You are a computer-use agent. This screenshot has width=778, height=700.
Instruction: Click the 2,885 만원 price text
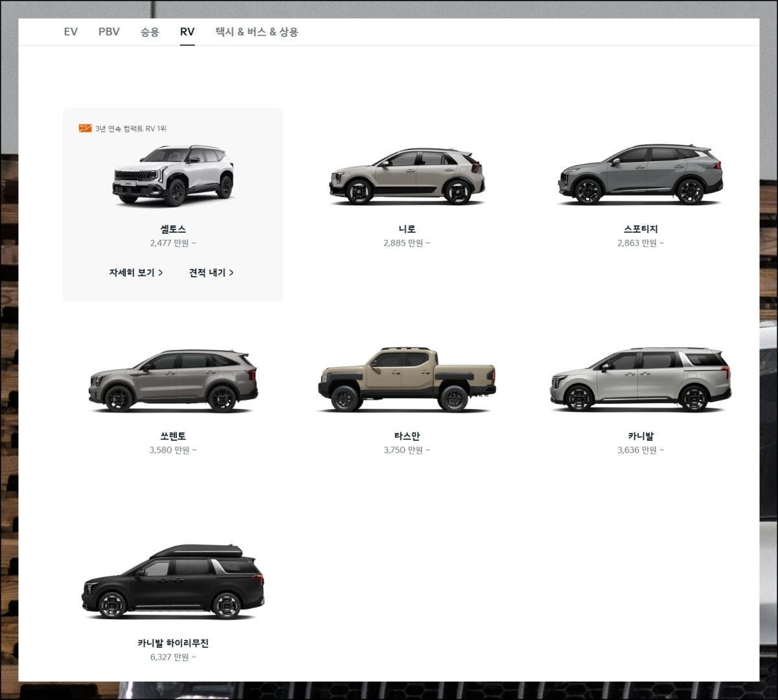[x=407, y=243]
